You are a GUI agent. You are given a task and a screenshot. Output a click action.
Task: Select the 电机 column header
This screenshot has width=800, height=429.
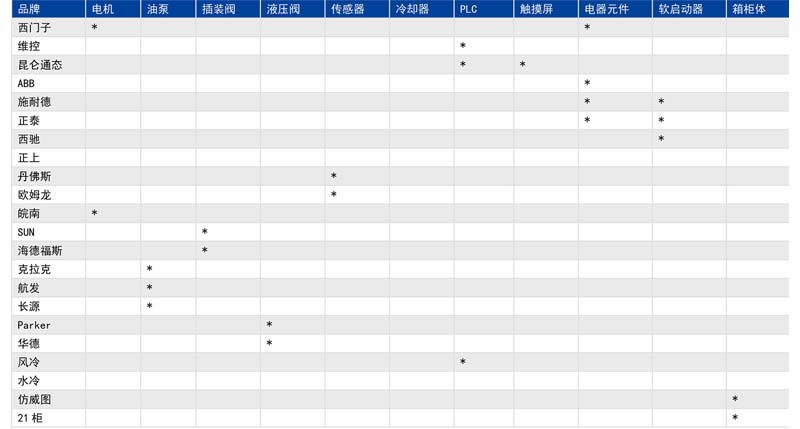click(x=102, y=9)
